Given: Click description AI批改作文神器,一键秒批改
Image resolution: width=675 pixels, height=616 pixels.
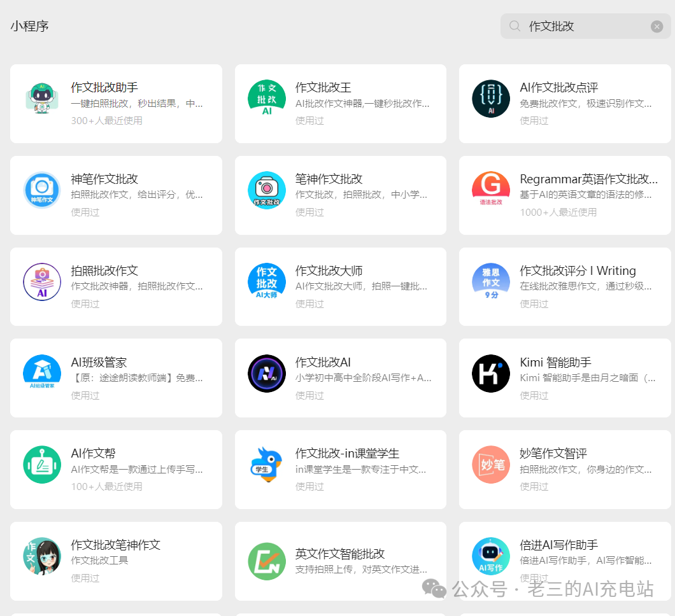Looking at the screenshot, I should 362,104.
